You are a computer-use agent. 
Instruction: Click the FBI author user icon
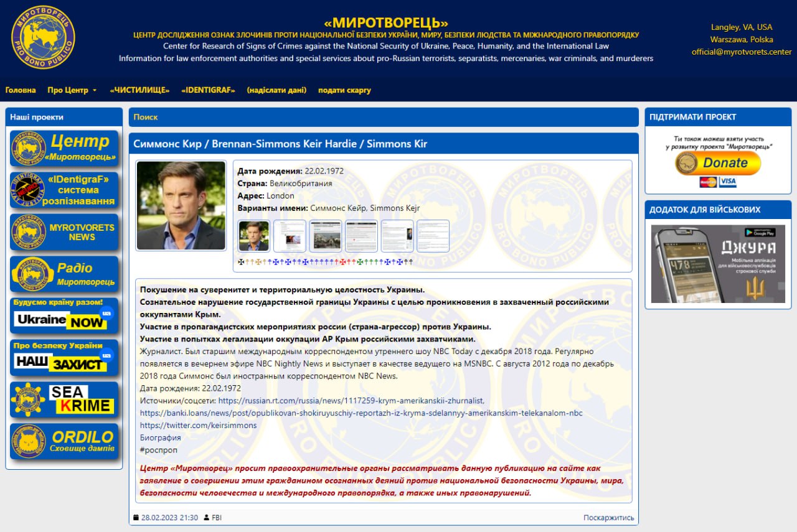click(x=206, y=517)
